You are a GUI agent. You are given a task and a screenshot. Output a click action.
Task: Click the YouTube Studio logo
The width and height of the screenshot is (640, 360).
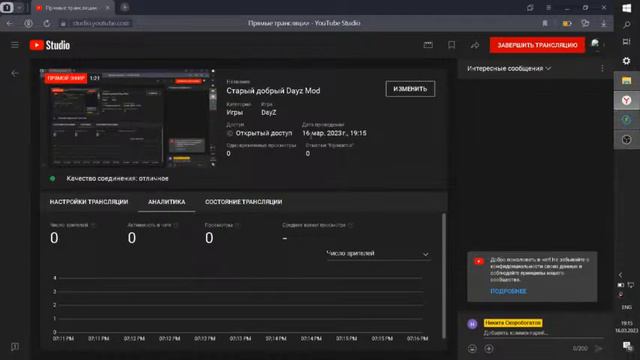click(50, 45)
